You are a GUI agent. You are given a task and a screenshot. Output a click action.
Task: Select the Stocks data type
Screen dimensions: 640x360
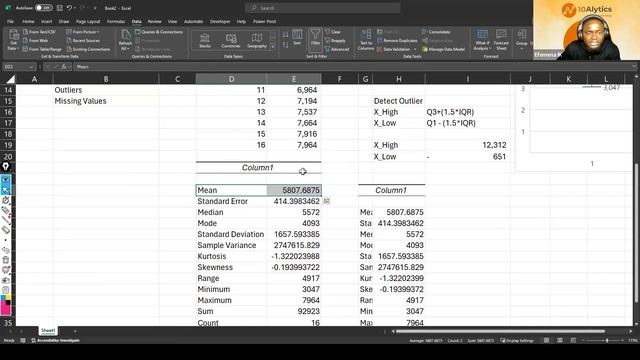point(205,41)
